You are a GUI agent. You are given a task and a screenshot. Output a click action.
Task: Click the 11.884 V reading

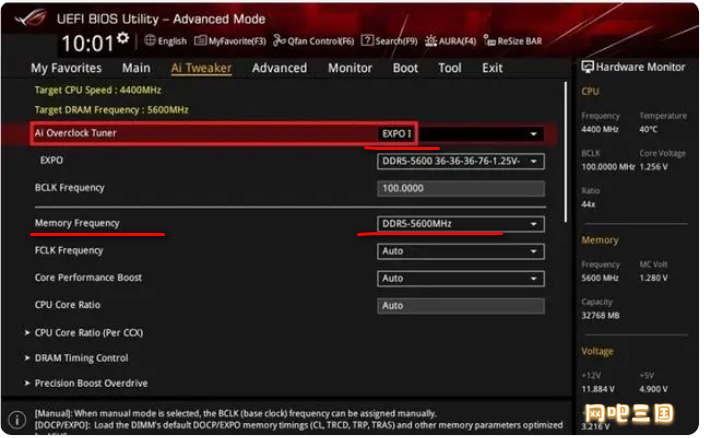point(598,389)
